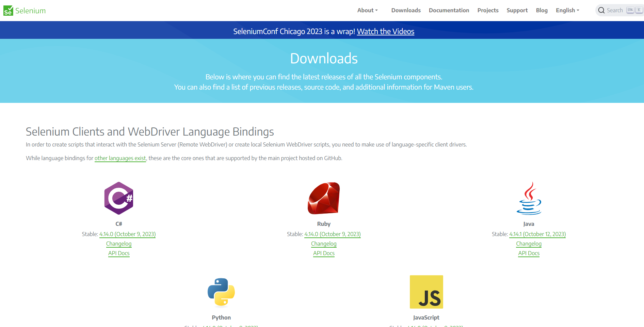Click the JavaScript heading text
Screen dimensions: 644x327
tap(426, 317)
